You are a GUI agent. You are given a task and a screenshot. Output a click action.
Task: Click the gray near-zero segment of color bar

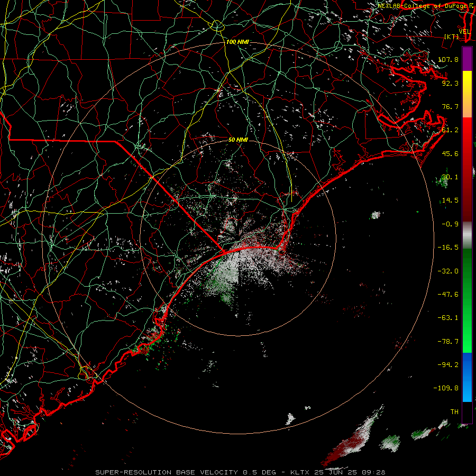(467, 235)
